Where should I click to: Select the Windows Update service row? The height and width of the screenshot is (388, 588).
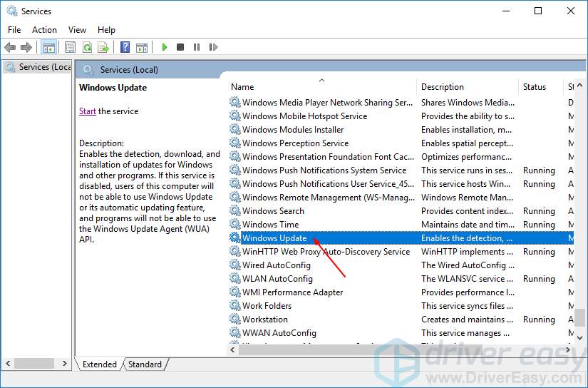(401, 238)
